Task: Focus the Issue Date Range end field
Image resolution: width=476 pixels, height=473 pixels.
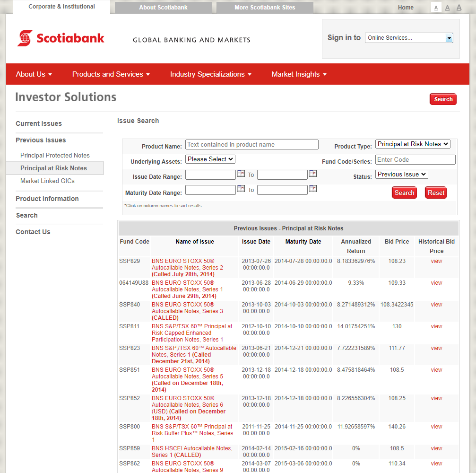Action: pyautogui.click(x=282, y=175)
